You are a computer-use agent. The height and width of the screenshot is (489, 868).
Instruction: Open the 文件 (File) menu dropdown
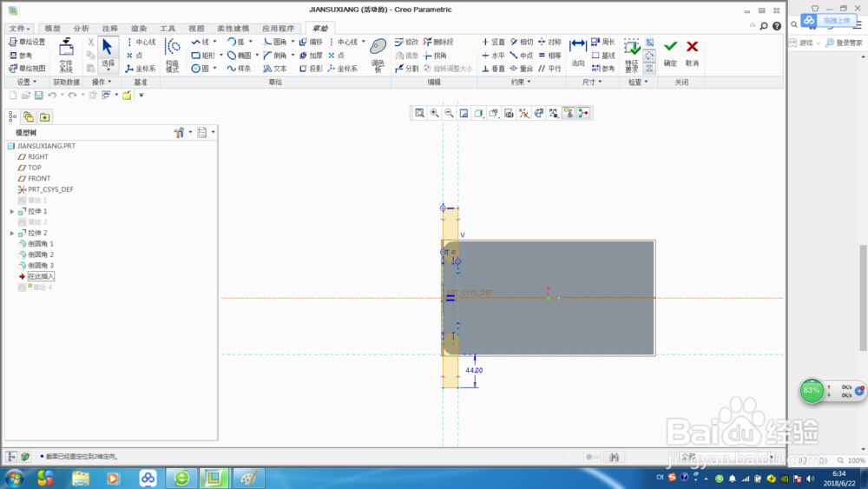coord(19,29)
